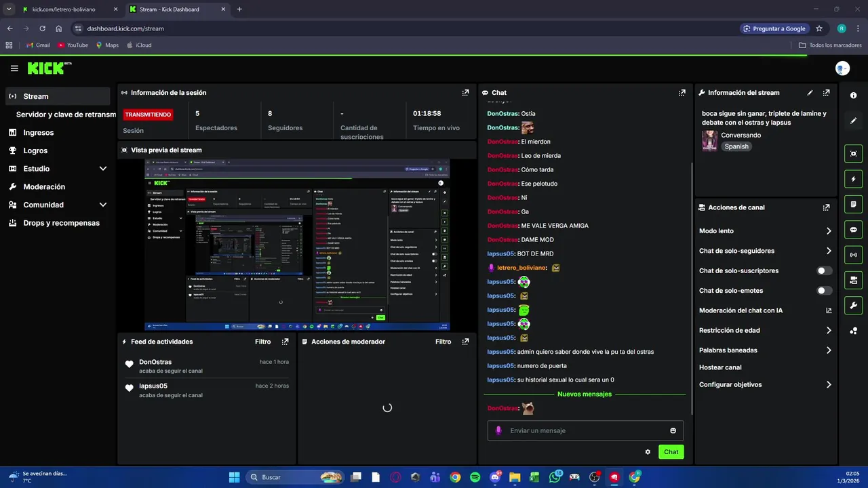The width and height of the screenshot is (868, 488).
Task: Edit the Información del stream with the pencil
Action: [x=810, y=93]
